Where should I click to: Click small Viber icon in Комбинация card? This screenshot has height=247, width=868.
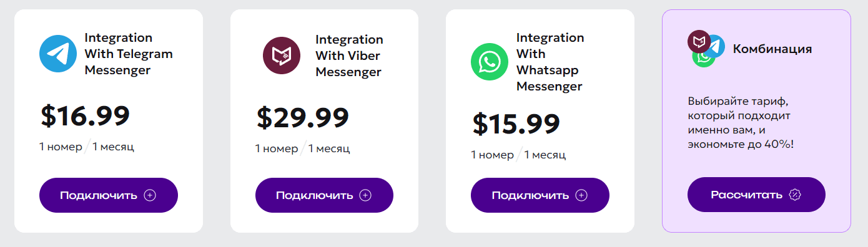[699, 42]
